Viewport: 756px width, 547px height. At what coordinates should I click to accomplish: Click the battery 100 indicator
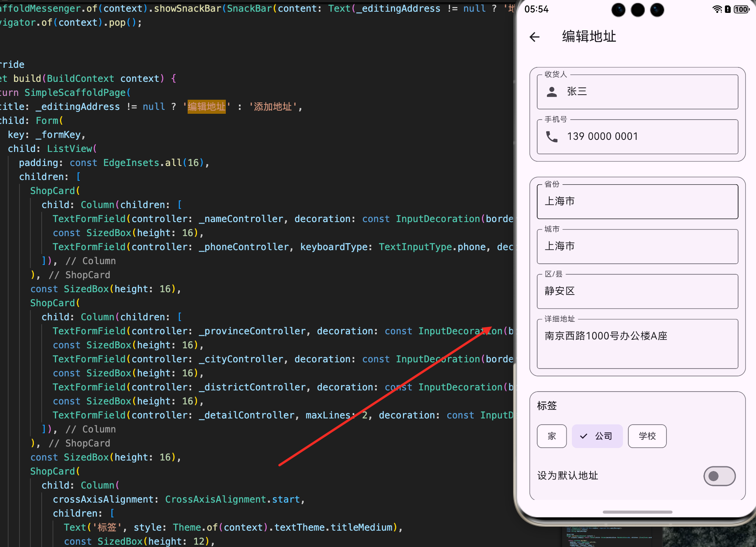point(741,9)
